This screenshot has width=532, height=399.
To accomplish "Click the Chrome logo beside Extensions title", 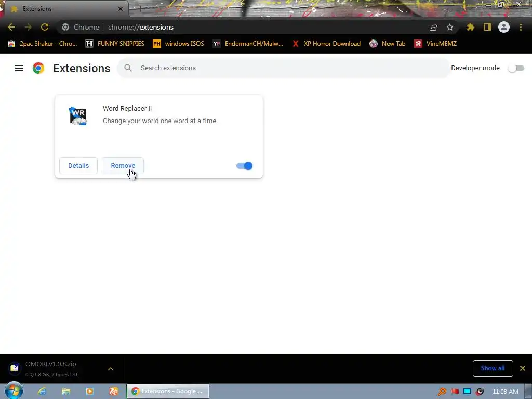I will click(x=38, y=68).
